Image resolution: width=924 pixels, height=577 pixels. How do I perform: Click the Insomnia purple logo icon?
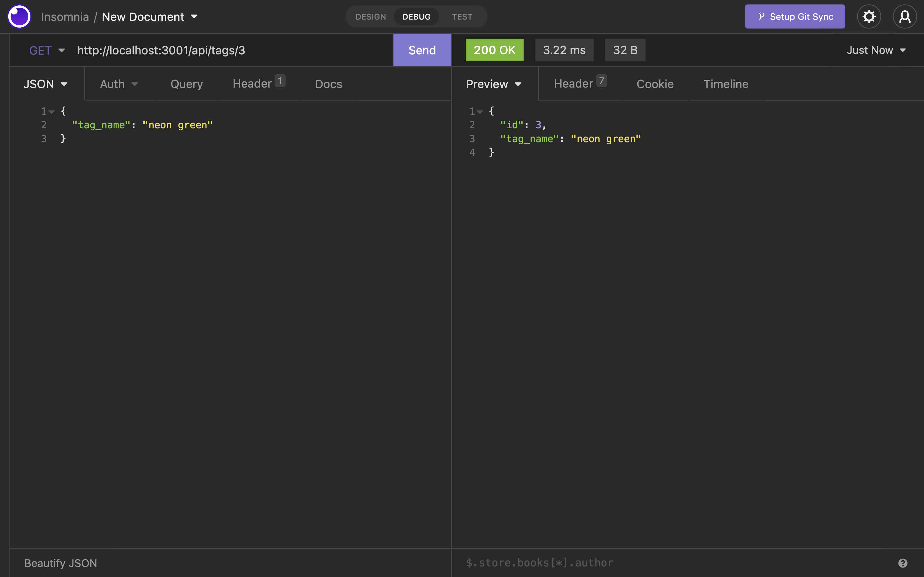pos(19,17)
